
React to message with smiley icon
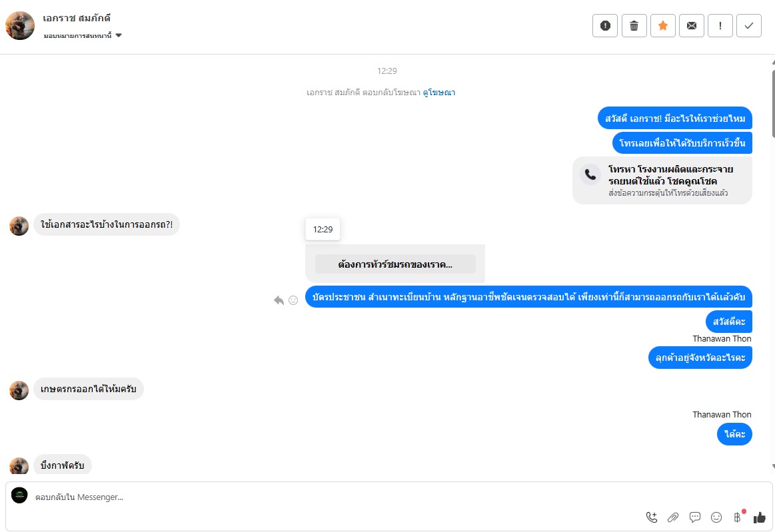click(x=293, y=300)
